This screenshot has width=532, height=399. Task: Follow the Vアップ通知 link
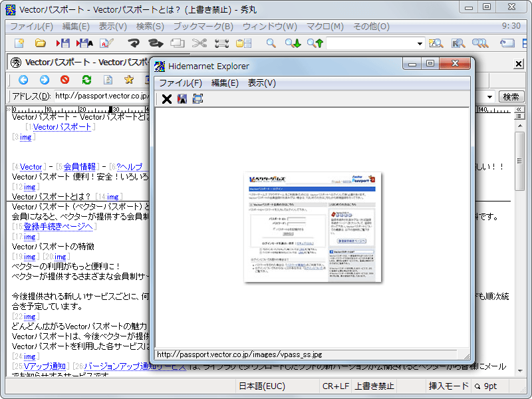(45, 366)
